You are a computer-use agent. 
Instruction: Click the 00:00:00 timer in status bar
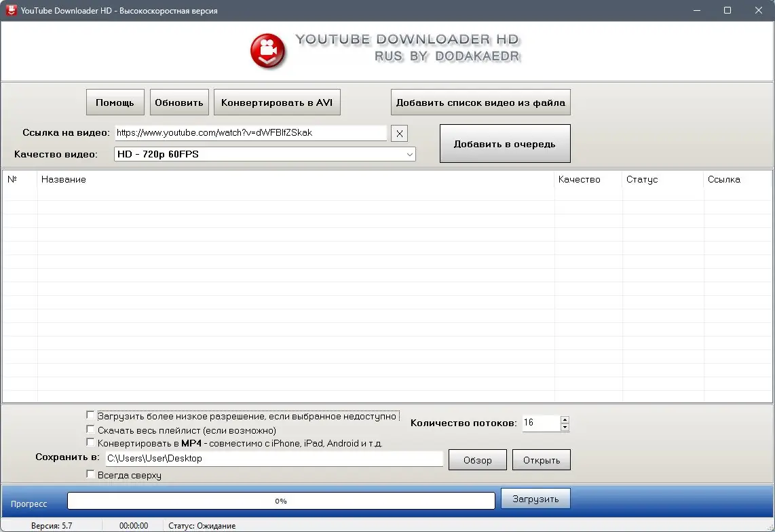[x=134, y=526]
